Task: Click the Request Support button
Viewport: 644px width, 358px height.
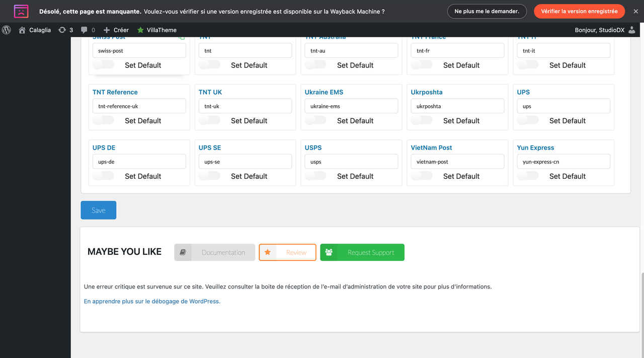Action: pyautogui.click(x=362, y=252)
